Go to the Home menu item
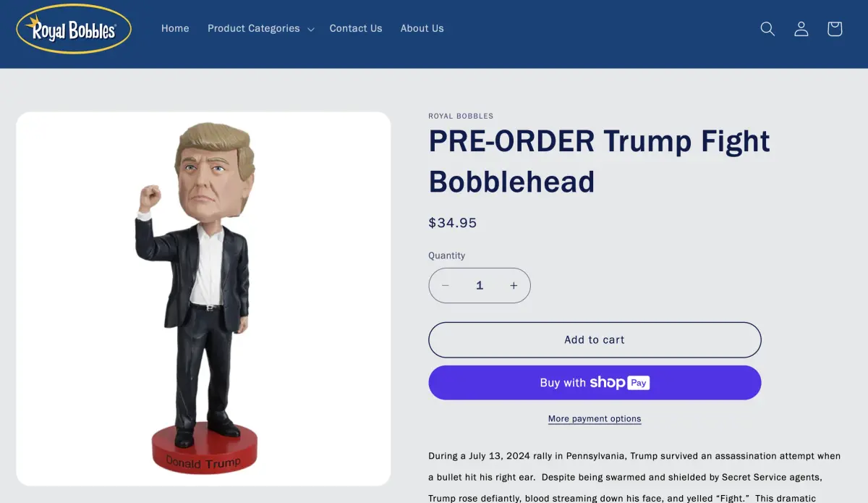The image size is (868, 503). 175,29
